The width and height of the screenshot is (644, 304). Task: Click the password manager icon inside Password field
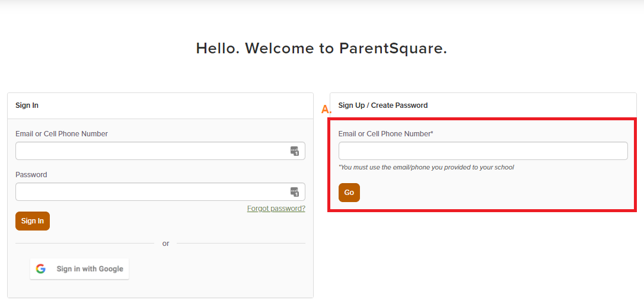[x=295, y=191]
